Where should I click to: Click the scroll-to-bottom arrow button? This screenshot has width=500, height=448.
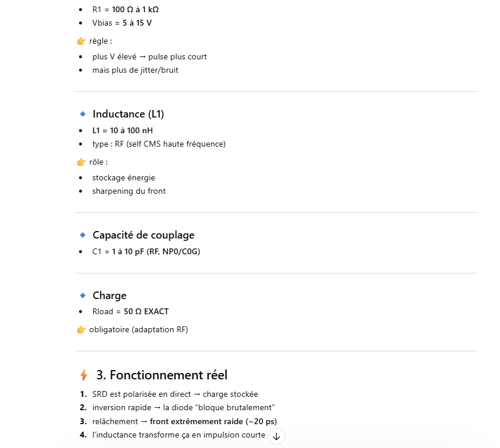(x=276, y=436)
